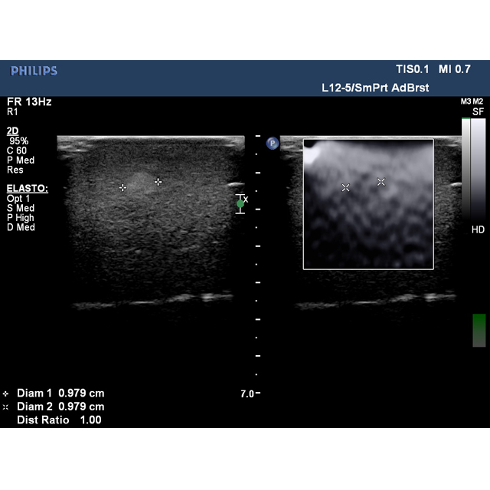
Task: Click the green focal zone marker dot
Action: (240, 204)
